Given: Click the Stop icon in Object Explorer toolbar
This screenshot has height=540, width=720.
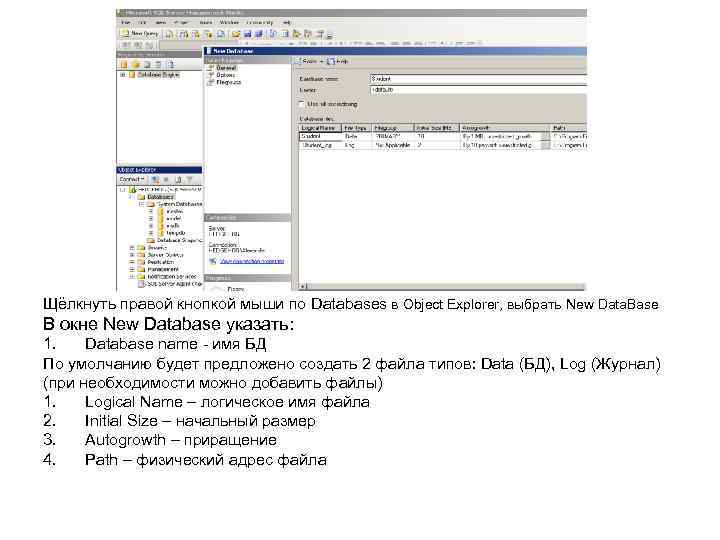Looking at the screenshot, I should click(166, 180).
